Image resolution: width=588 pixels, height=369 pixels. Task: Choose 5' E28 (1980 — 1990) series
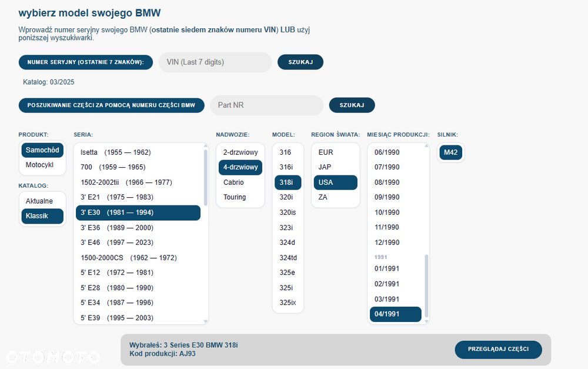point(138,288)
